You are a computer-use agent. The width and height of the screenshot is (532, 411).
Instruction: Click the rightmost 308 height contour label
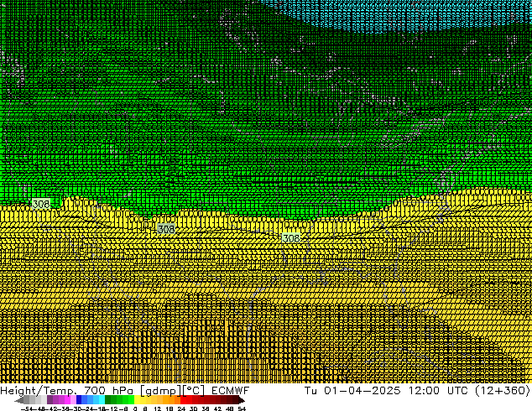pyautogui.click(x=291, y=238)
